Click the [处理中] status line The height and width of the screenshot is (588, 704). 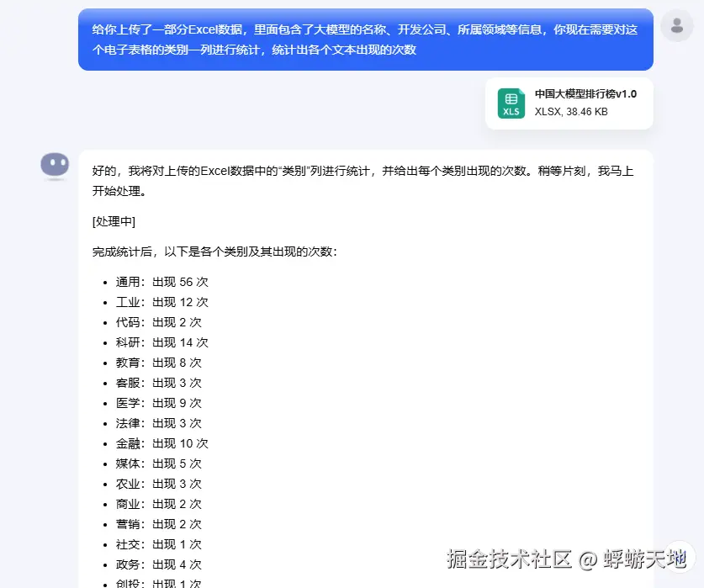(114, 221)
